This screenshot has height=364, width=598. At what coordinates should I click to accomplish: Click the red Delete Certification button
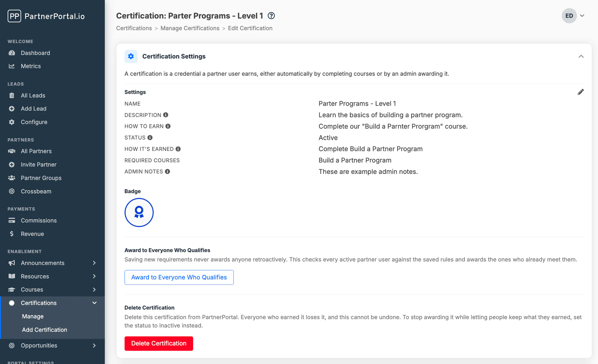[x=159, y=344]
